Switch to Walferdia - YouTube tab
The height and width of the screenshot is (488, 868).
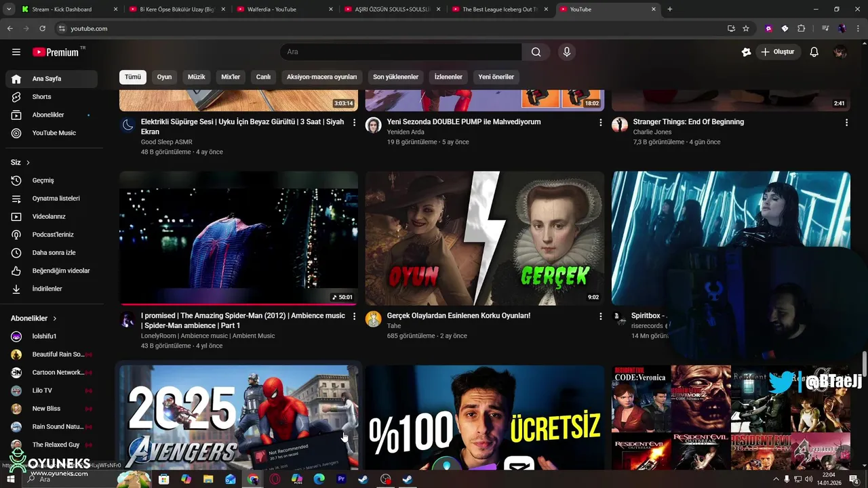coord(285,9)
